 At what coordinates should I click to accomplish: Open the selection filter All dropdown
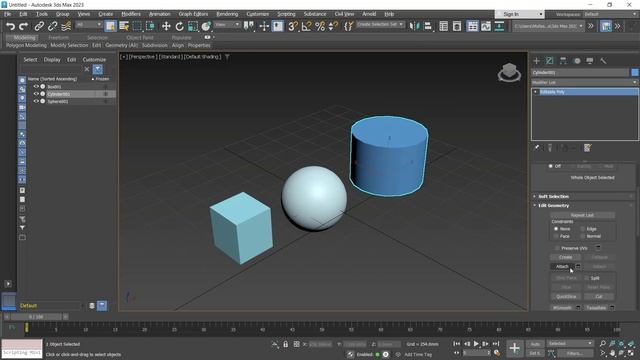[x=89, y=24]
